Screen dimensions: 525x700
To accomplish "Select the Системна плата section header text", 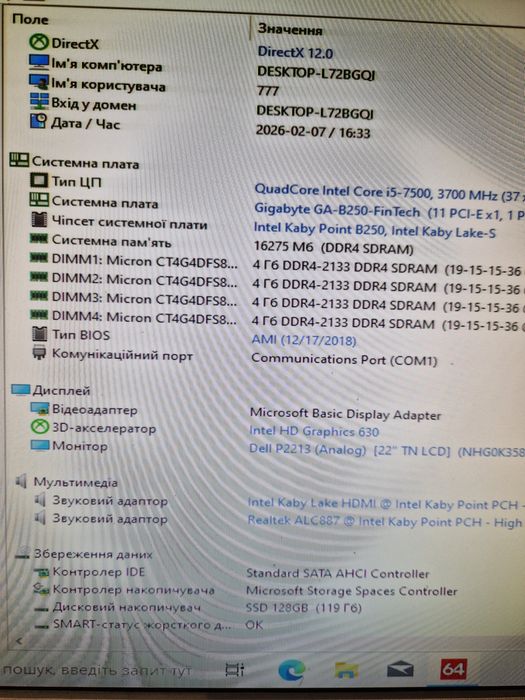I will tap(85, 163).
